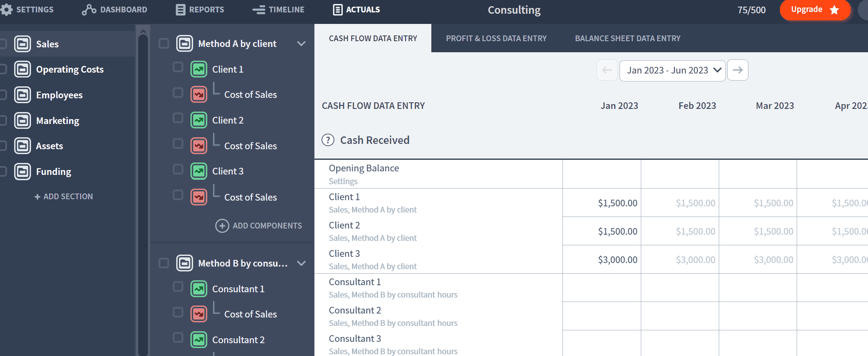Viewport: 868px width, 356px height.
Task: Click the plus circle icon for Add Components
Action: click(x=222, y=226)
